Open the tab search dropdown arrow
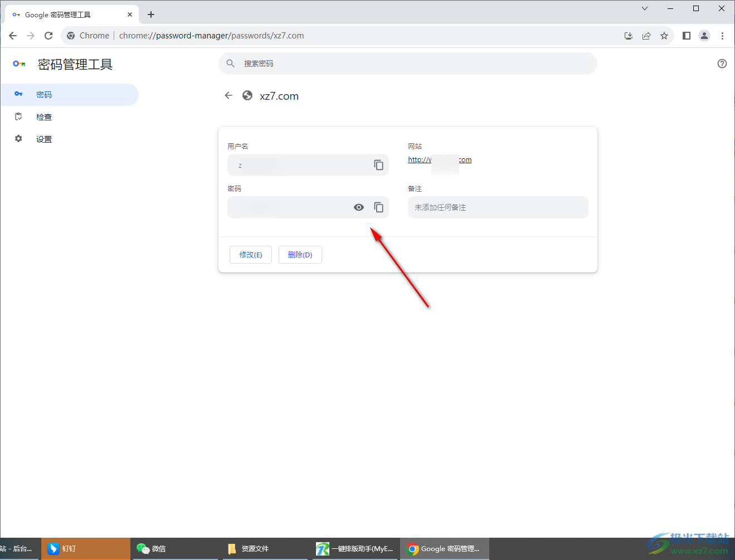This screenshot has width=735, height=560. tap(645, 8)
